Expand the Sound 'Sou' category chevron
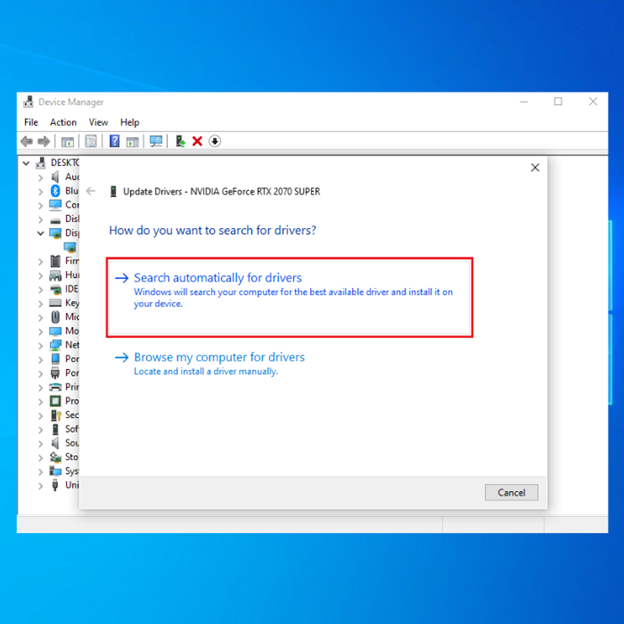The width and height of the screenshot is (624, 624). 40,444
